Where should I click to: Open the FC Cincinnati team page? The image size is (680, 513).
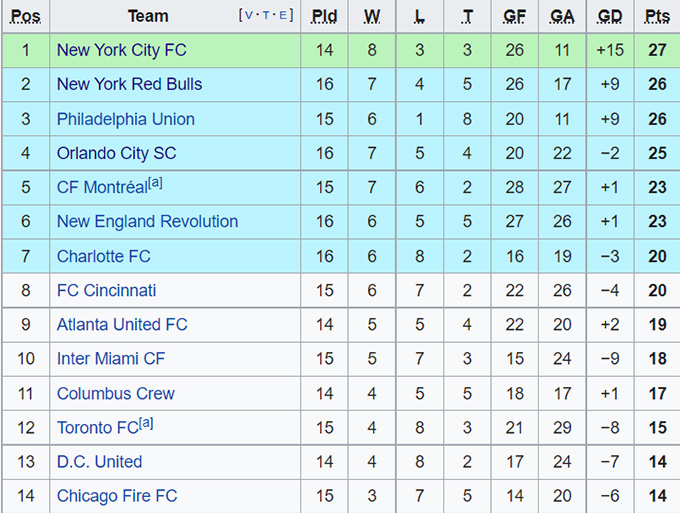click(x=106, y=290)
